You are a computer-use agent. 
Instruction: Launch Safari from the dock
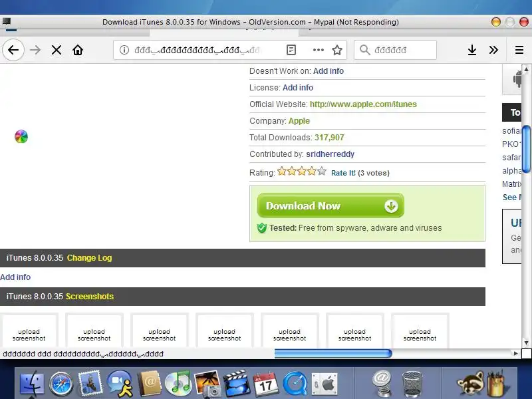61,384
